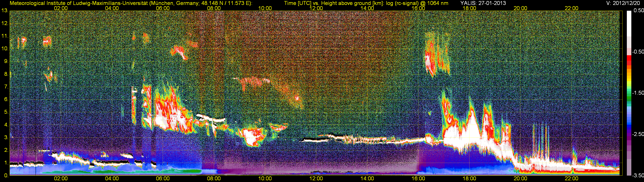This screenshot has width=644, height=182.
Task: Click the 'V: 2012/12/20' version label
Action: coord(623,3)
